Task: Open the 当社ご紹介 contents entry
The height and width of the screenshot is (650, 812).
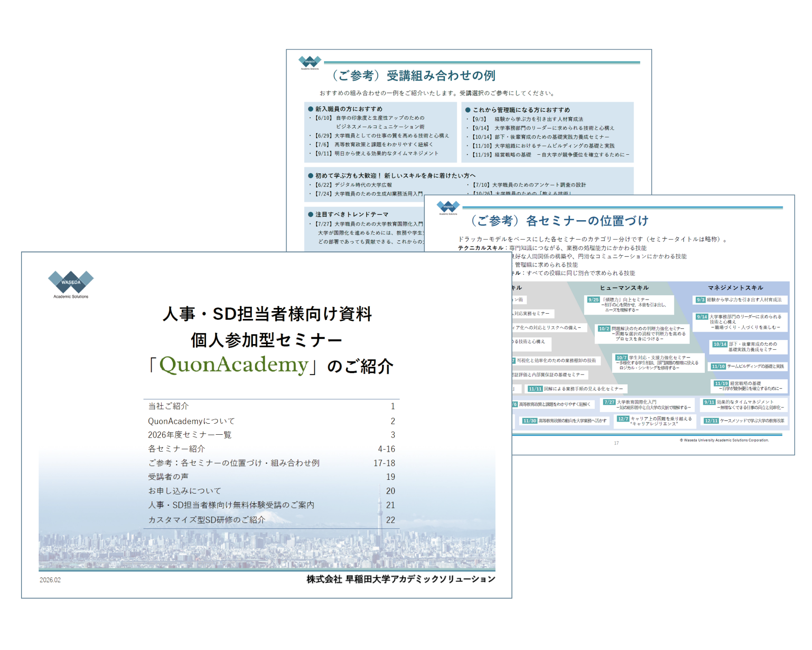Action: [168, 406]
